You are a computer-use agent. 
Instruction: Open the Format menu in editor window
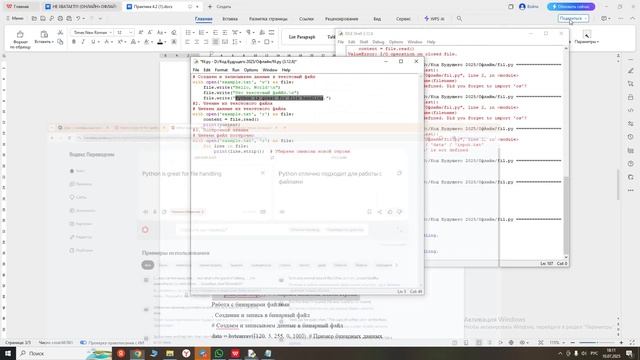tap(221, 70)
